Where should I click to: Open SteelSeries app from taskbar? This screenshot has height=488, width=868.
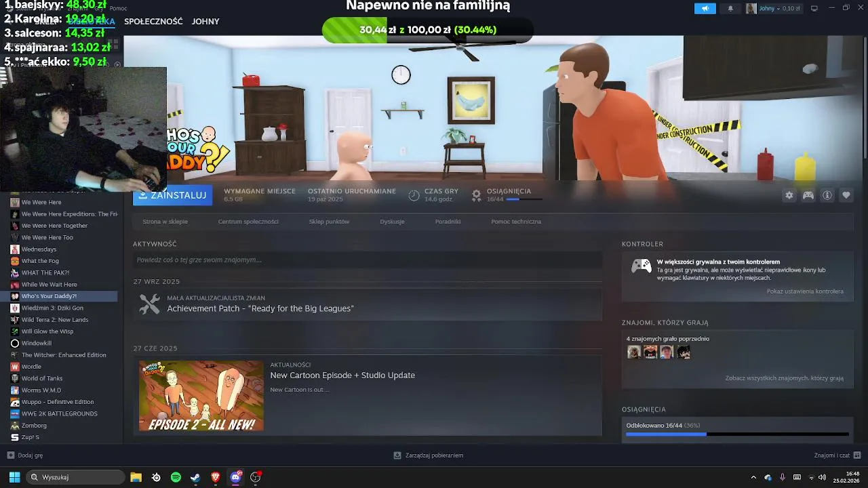tap(156, 477)
